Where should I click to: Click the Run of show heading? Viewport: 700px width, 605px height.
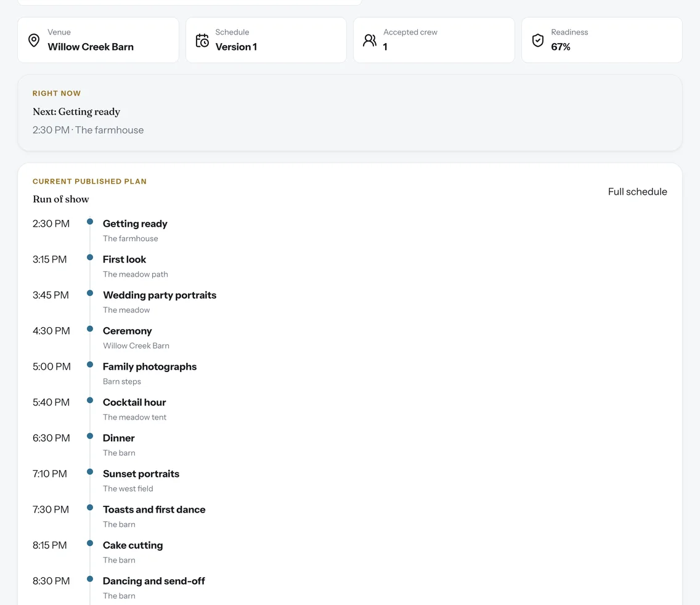click(61, 199)
